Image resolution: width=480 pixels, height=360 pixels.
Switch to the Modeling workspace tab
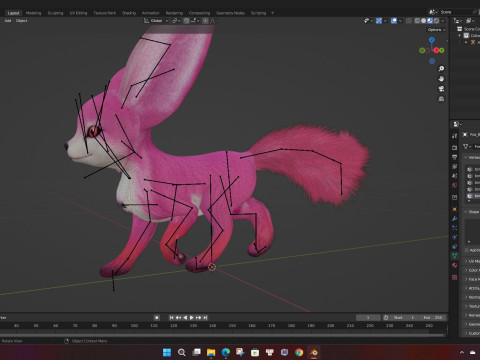(34, 13)
